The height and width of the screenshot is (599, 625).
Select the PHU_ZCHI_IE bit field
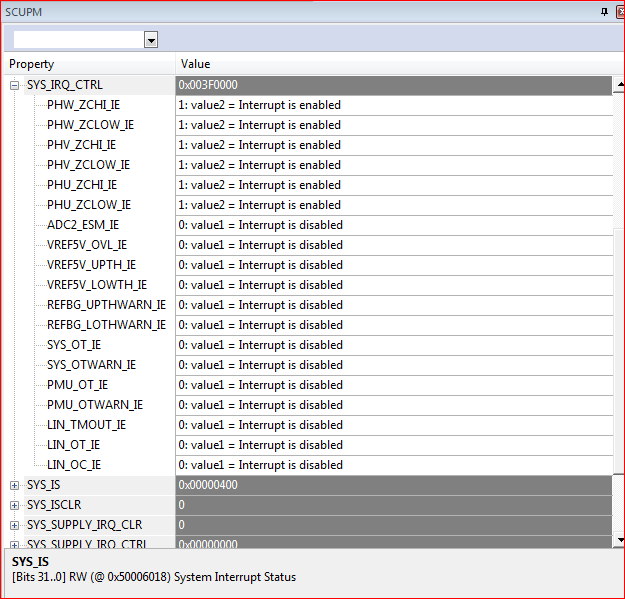point(82,185)
